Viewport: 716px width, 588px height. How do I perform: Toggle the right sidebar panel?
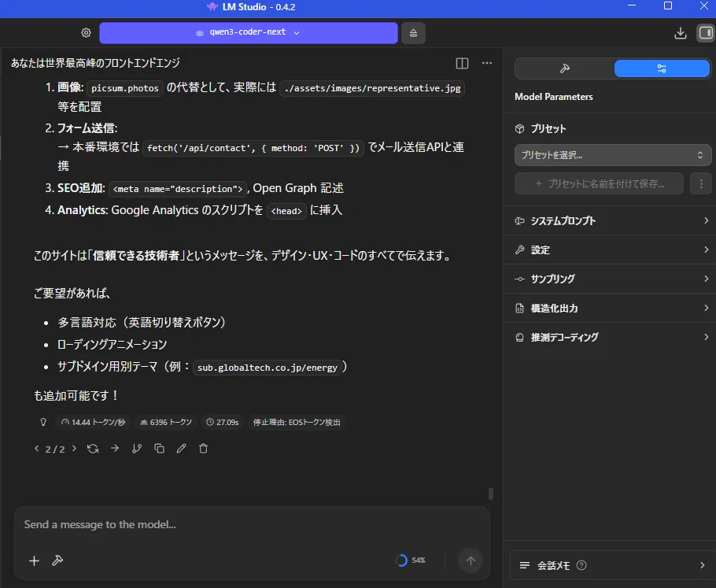pos(704,33)
